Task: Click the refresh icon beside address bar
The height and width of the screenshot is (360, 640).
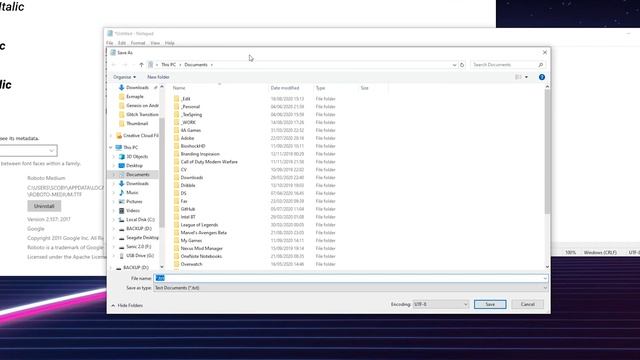Action: pos(462,65)
